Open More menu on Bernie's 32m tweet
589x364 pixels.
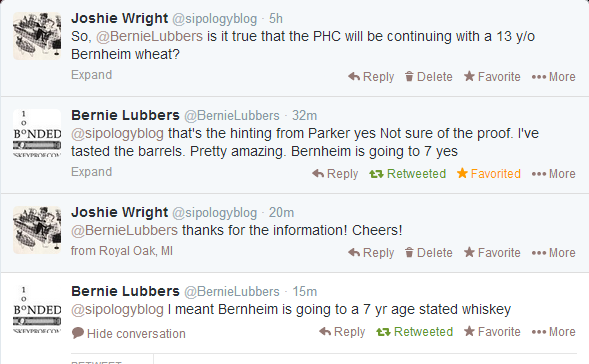click(x=553, y=174)
